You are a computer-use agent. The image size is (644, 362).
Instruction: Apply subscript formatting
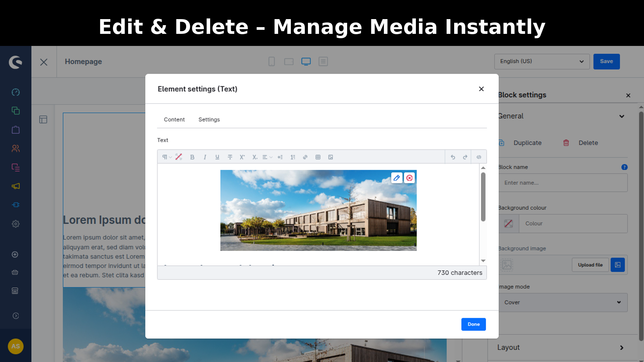click(255, 157)
